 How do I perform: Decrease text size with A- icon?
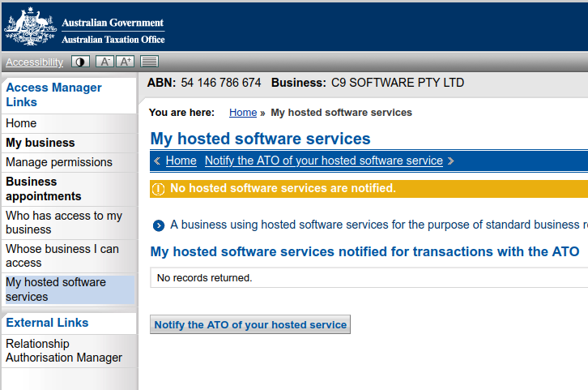click(x=104, y=62)
